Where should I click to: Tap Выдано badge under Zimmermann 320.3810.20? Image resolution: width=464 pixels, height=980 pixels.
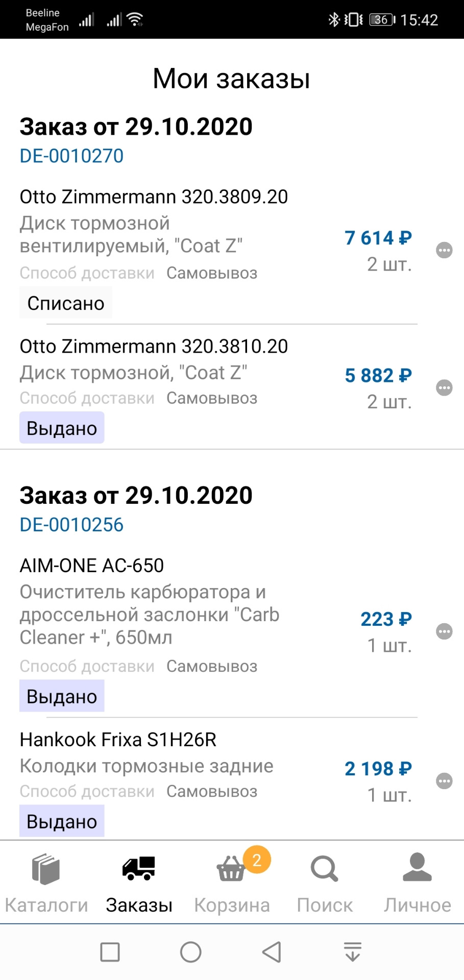tap(62, 428)
